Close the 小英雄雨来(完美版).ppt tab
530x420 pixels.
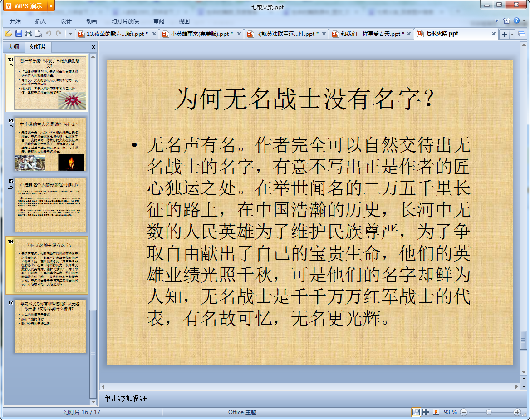pyautogui.click(x=239, y=34)
